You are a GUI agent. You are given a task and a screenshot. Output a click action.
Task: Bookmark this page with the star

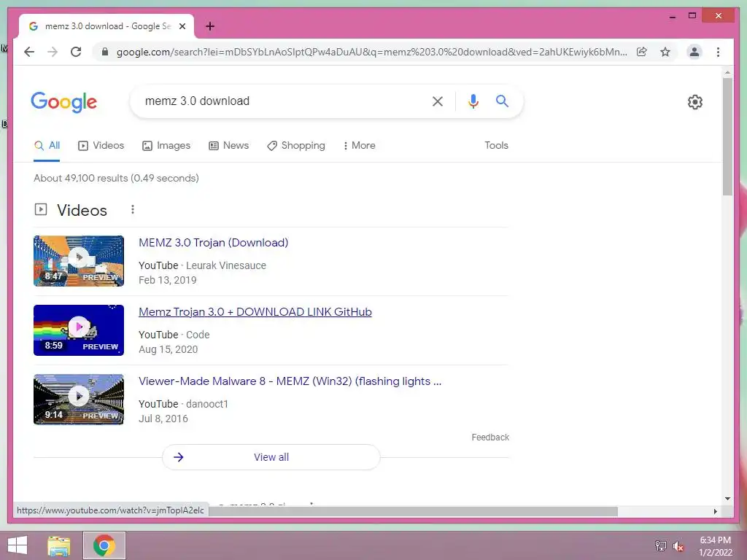[665, 52]
